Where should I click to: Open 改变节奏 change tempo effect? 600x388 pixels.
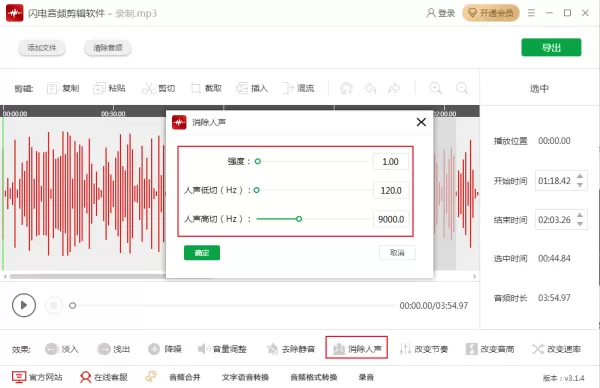pos(424,349)
